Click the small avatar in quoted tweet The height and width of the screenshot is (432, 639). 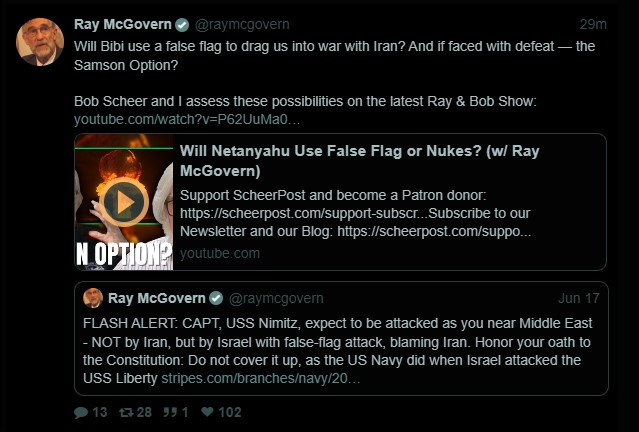point(93,298)
